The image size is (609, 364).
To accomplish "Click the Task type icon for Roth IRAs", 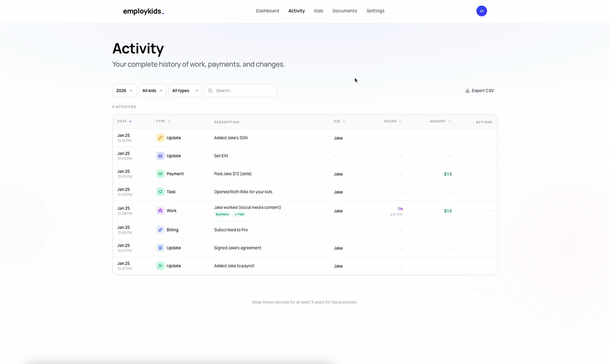I will 160,192.
